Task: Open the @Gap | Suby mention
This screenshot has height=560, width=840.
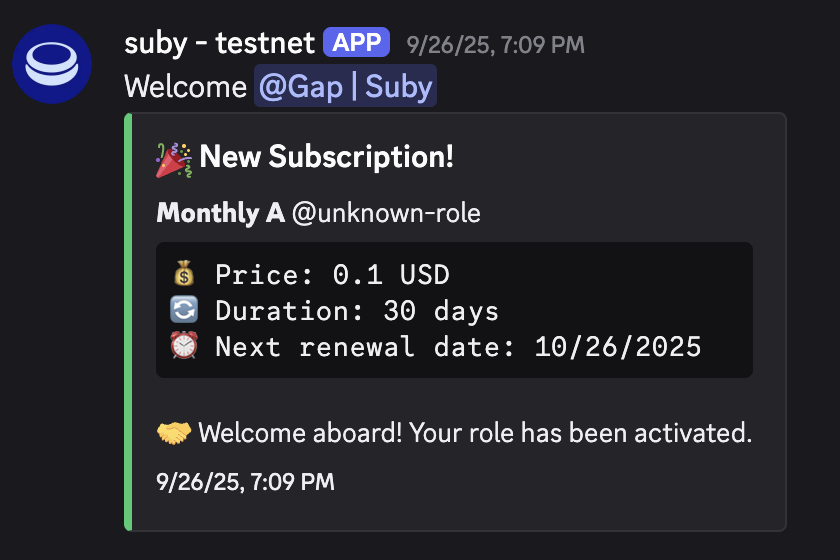Action: 345,87
